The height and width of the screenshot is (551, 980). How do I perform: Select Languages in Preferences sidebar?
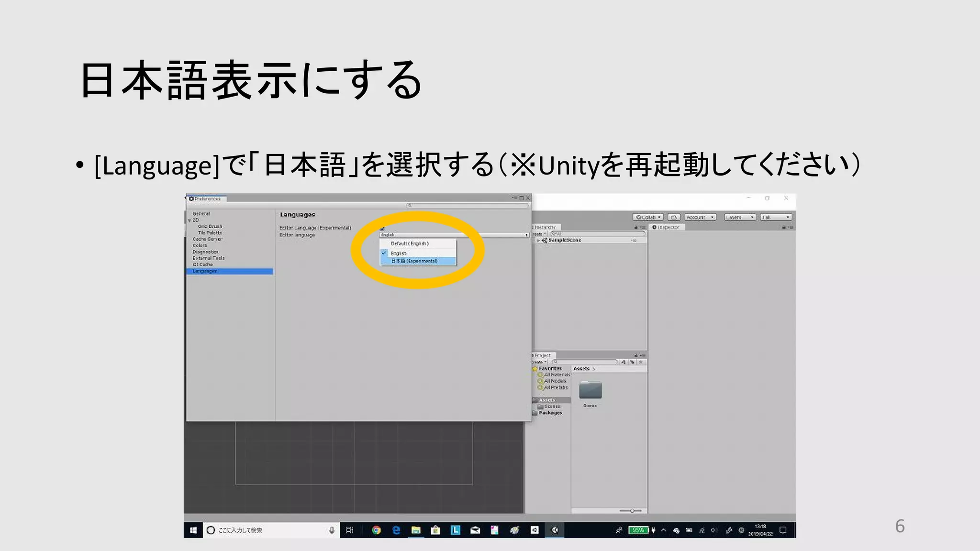pyautogui.click(x=230, y=271)
